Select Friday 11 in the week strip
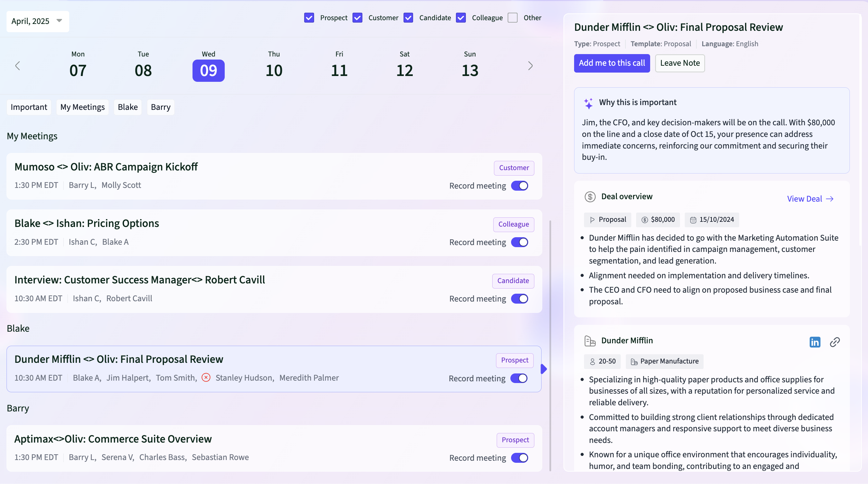The width and height of the screenshot is (868, 484). pos(339,65)
